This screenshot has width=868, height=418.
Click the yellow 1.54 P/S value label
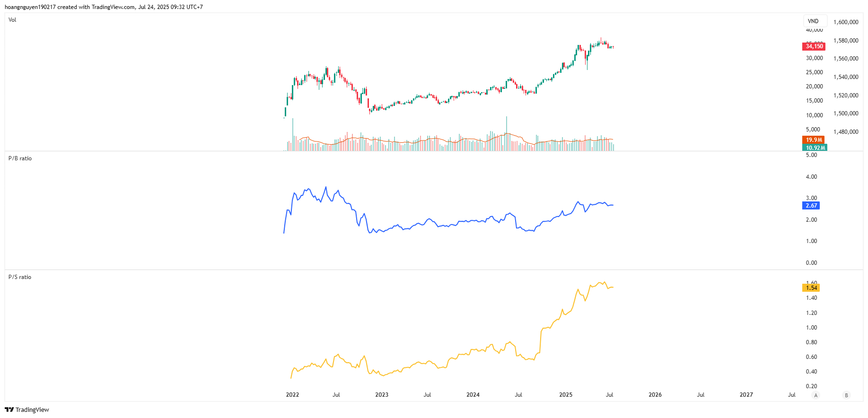click(x=811, y=288)
